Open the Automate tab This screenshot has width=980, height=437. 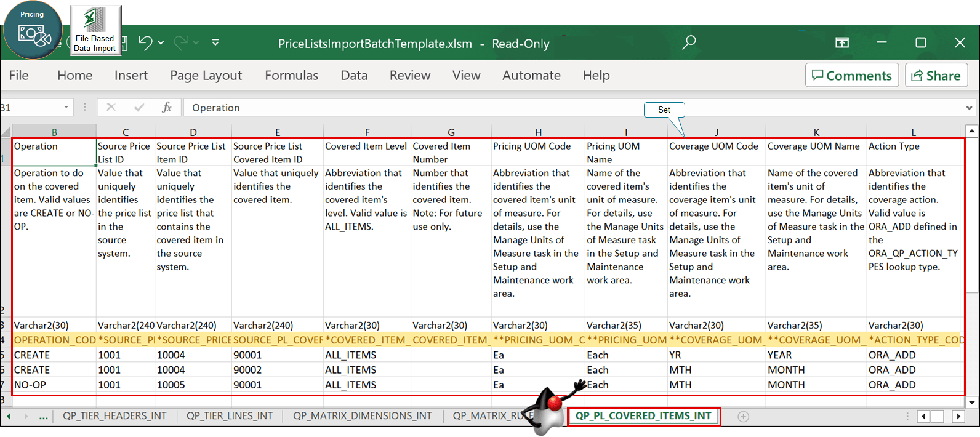[x=531, y=75]
